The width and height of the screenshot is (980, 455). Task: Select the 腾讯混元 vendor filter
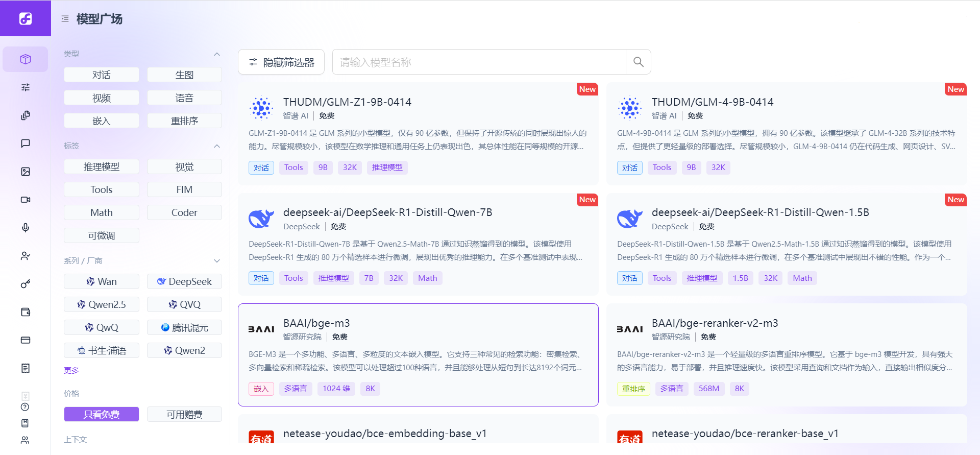tap(184, 327)
